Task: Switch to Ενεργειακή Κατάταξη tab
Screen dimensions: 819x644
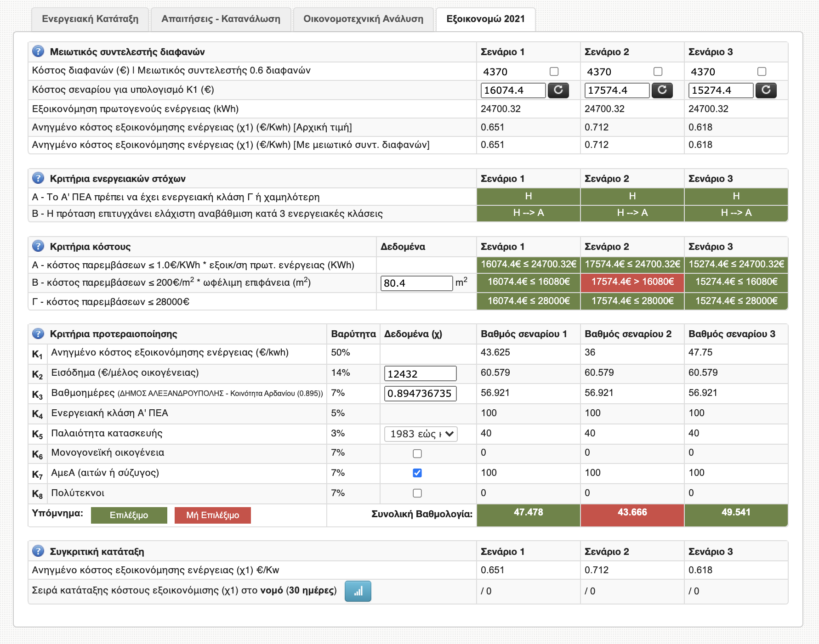Action: [x=90, y=19]
